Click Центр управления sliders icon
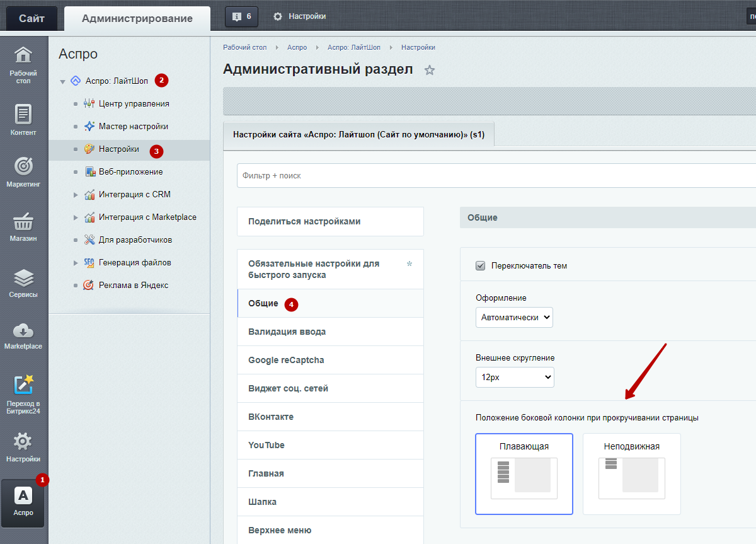The height and width of the screenshot is (544, 756). pos(89,103)
